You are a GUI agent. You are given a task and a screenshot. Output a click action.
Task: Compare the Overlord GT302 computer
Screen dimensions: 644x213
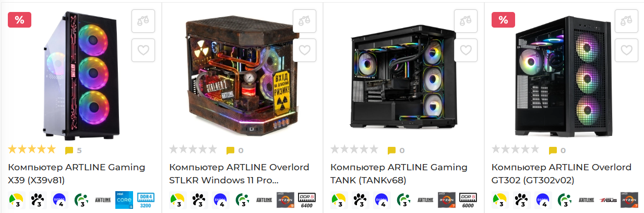627,21
